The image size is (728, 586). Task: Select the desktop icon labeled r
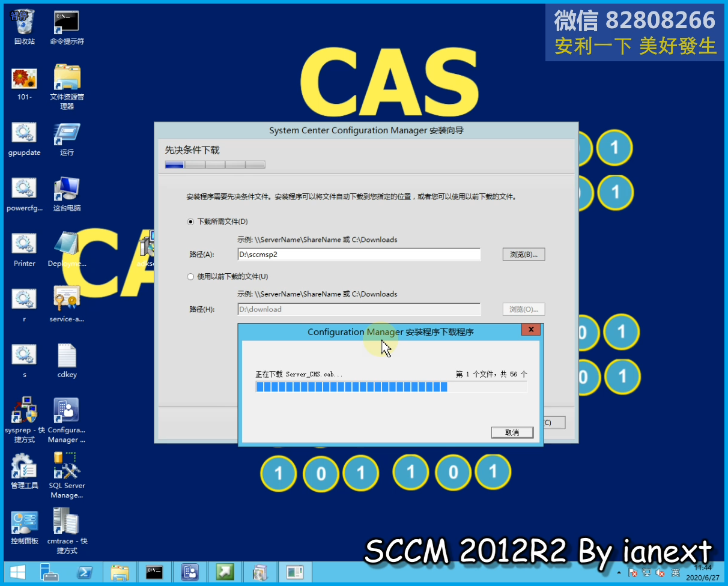click(25, 306)
